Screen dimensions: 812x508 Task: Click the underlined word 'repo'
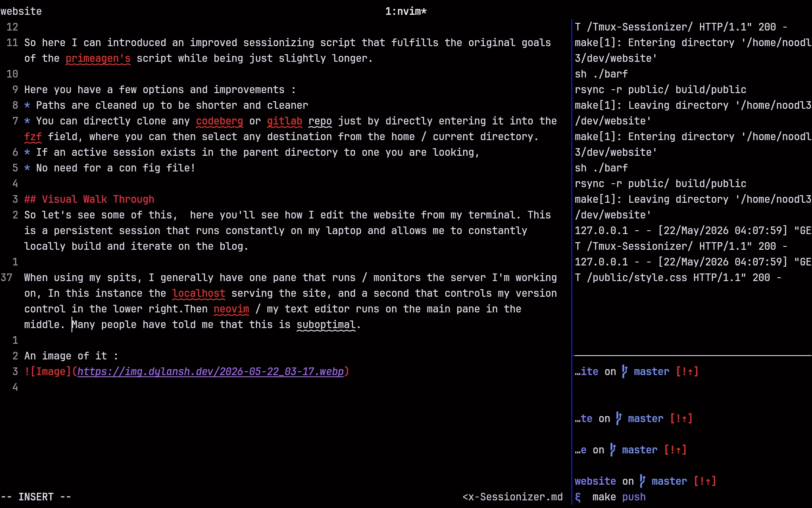coord(320,121)
